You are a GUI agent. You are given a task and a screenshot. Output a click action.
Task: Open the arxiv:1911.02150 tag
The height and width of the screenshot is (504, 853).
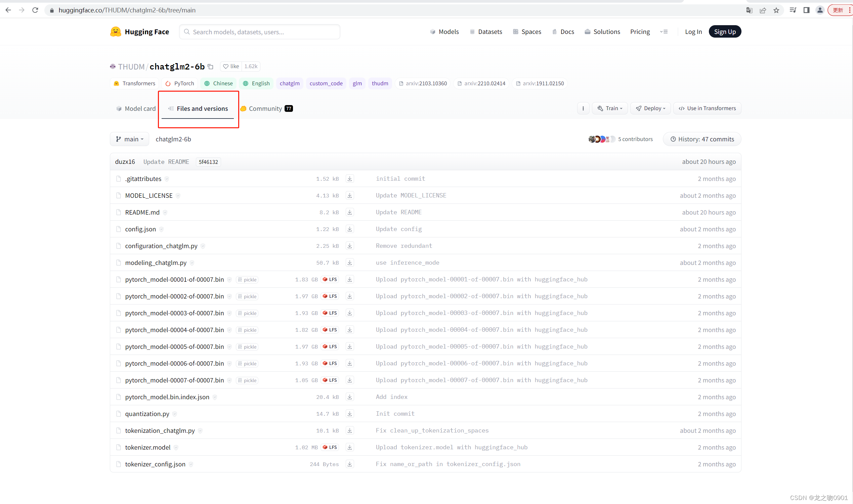[x=540, y=83]
